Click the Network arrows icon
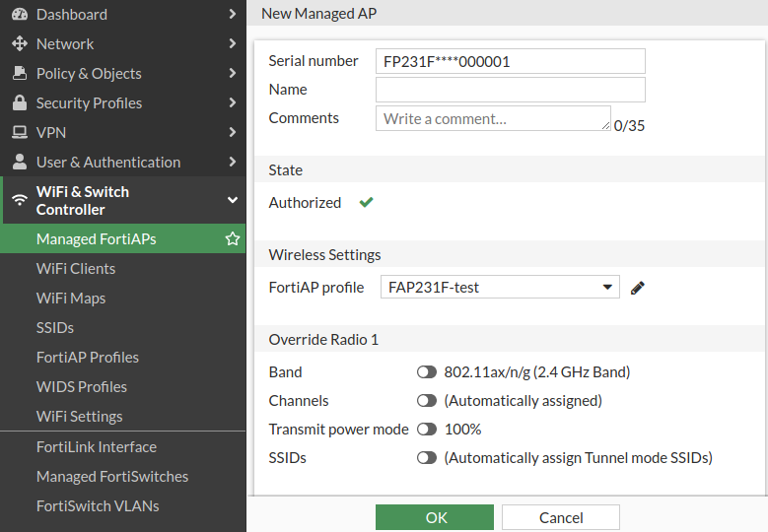Screen dimensions: 768x532 click(19, 44)
